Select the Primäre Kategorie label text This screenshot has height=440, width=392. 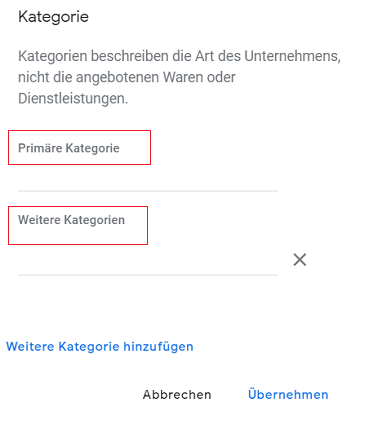[69, 148]
